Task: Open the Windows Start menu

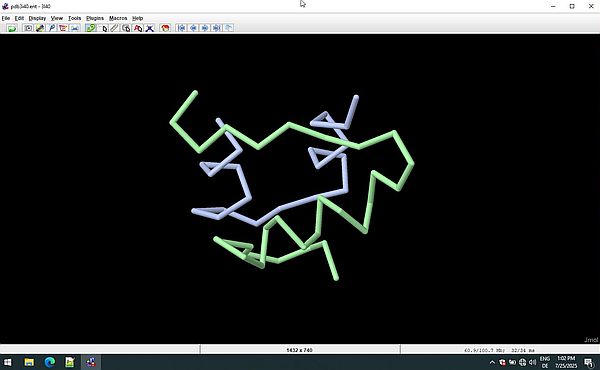Action: (7, 362)
